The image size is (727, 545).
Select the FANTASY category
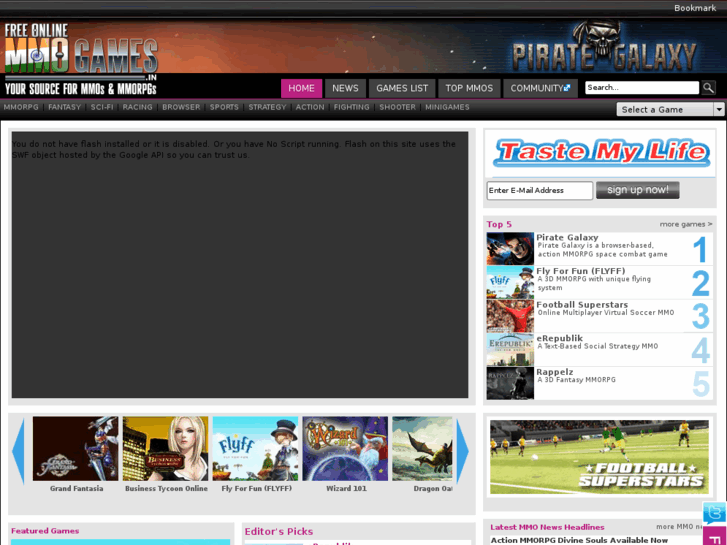[x=64, y=107]
